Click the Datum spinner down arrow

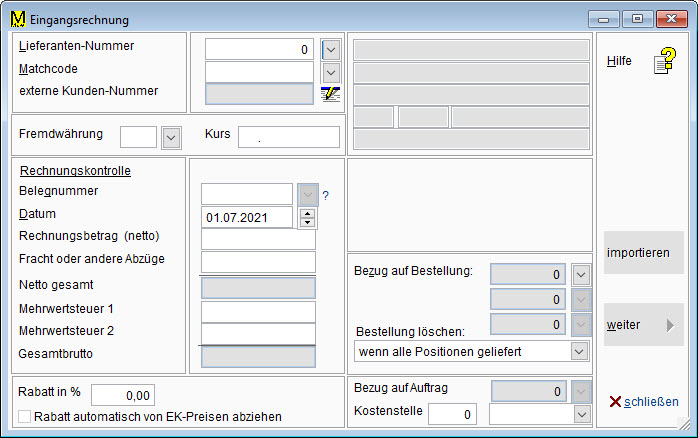[x=307, y=222]
